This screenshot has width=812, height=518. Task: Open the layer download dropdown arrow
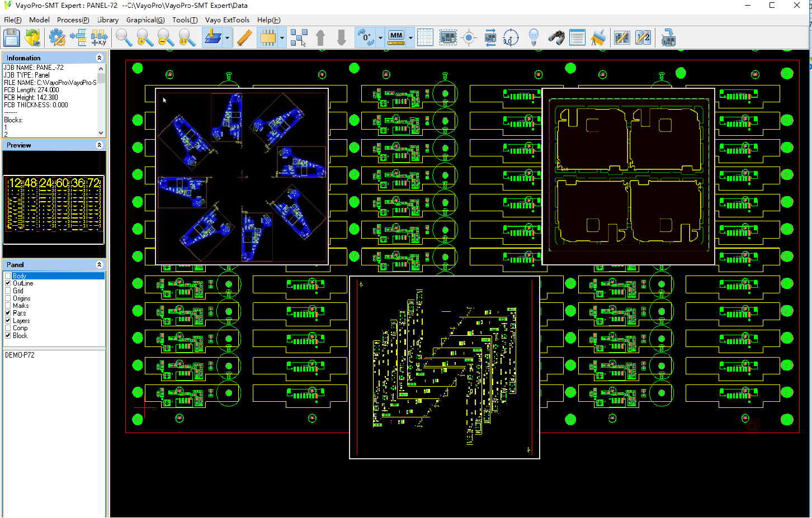227,38
